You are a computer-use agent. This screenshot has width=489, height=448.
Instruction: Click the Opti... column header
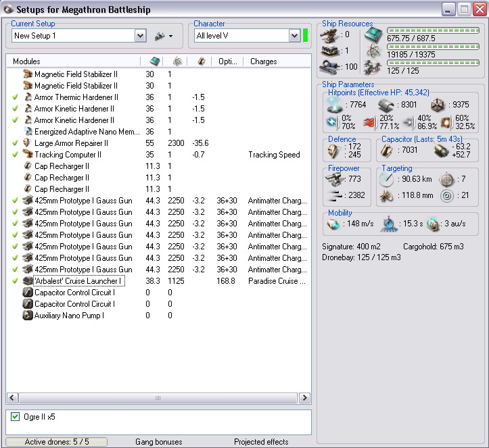(x=227, y=61)
